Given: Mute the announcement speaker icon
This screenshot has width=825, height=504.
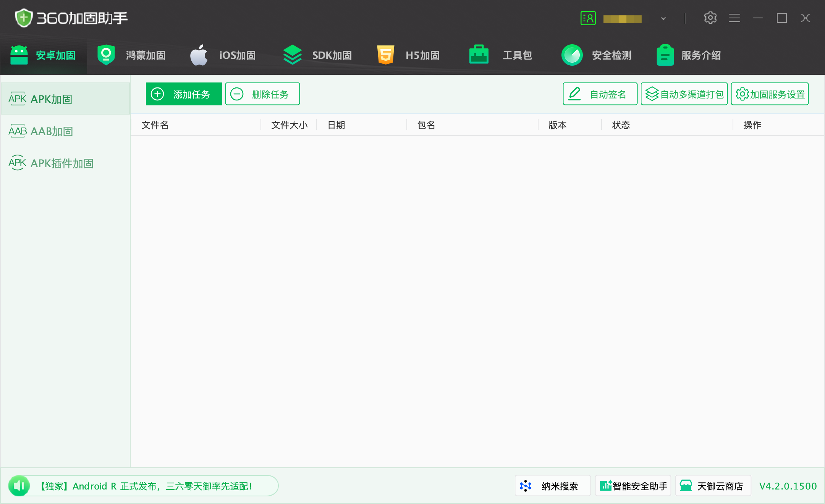Looking at the screenshot, I should click(19, 485).
